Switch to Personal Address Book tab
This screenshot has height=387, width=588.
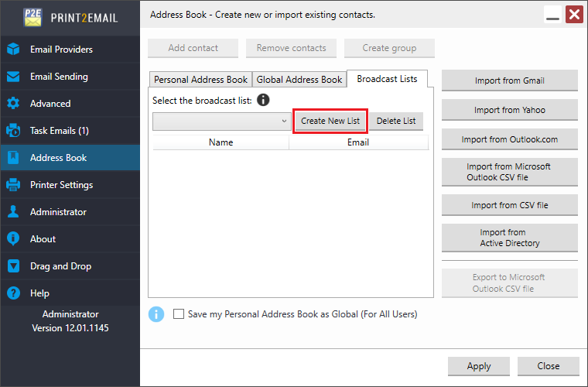tap(200, 80)
